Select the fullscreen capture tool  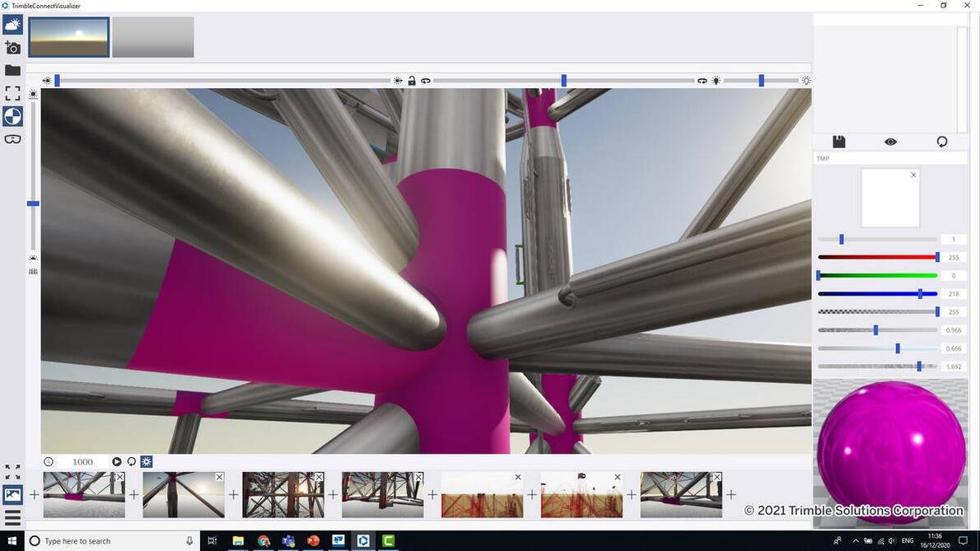pos(12,93)
